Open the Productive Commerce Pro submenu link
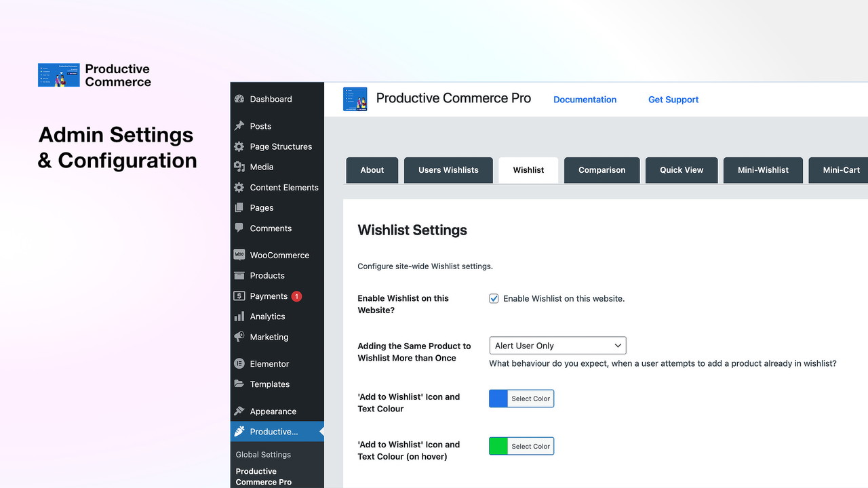 [x=264, y=476]
